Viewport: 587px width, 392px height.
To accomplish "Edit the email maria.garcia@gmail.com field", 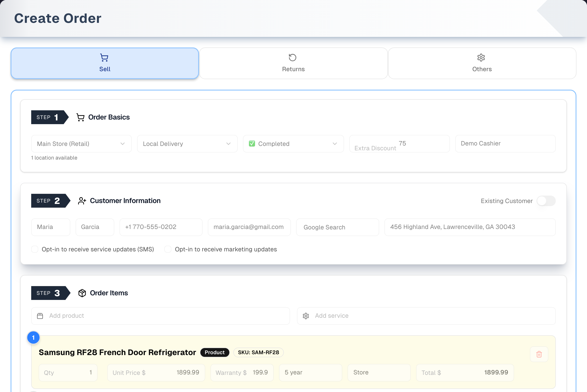I will pos(249,227).
